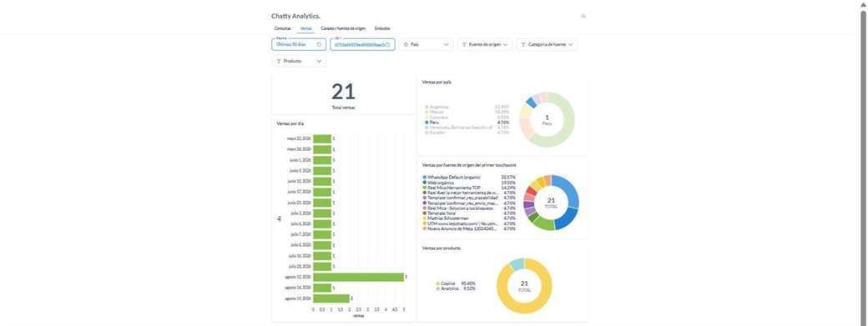Screen dimensions: 868x326
Task: Click the agosto 14 bar in Ventas por día
Action: (x=322, y=288)
